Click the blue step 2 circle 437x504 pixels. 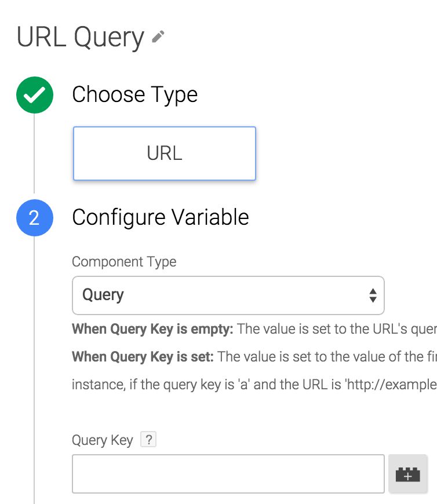tap(35, 218)
